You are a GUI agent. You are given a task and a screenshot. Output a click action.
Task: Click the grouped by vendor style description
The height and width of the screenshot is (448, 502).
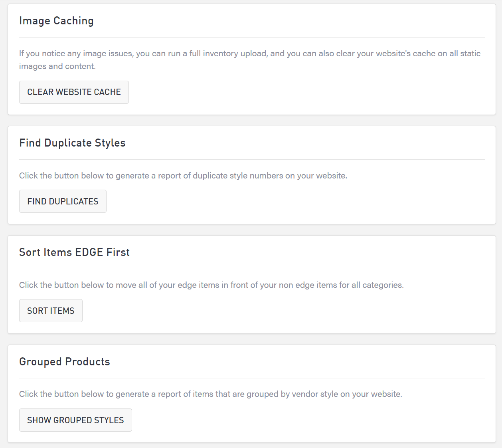[210, 394]
